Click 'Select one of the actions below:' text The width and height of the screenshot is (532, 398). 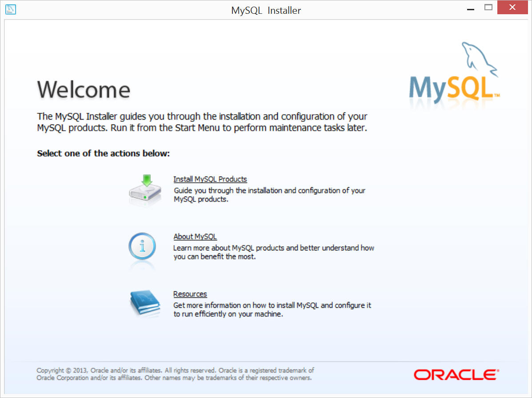click(x=103, y=153)
